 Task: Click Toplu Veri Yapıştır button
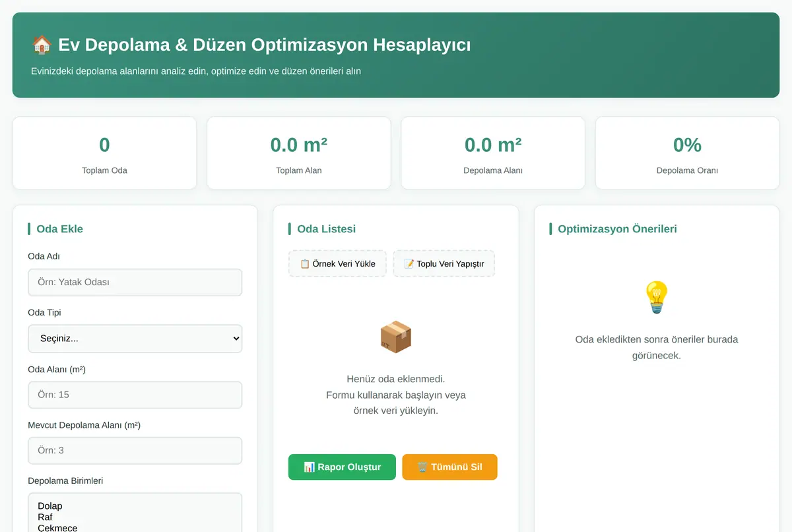[x=444, y=263]
